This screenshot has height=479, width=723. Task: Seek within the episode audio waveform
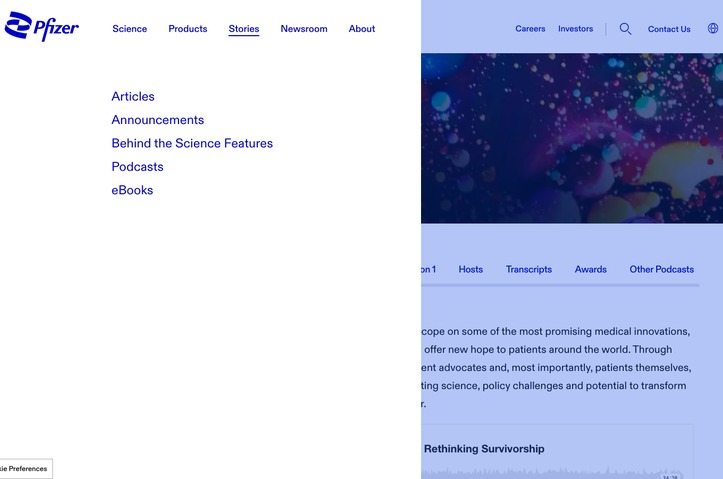[551, 473]
